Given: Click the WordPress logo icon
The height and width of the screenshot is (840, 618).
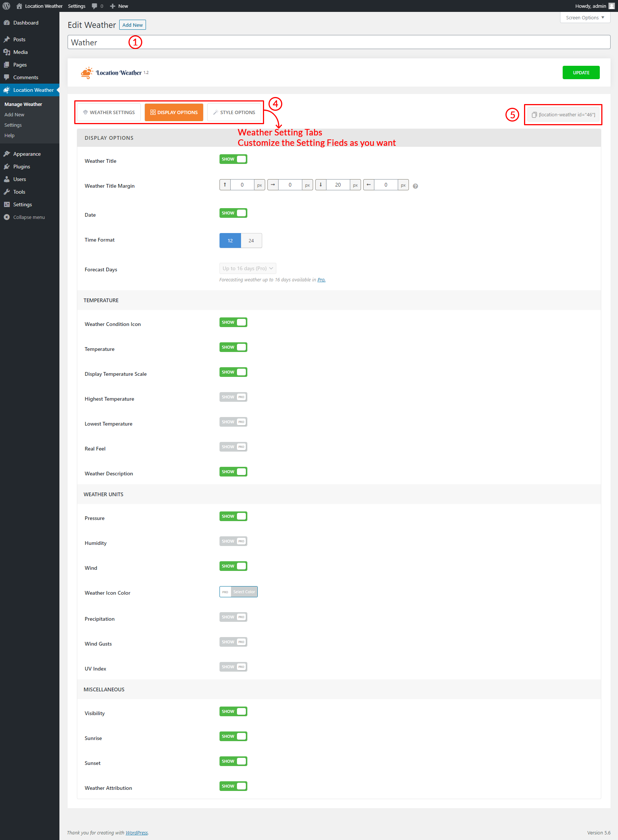Looking at the screenshot, I should tap(6, 6).
